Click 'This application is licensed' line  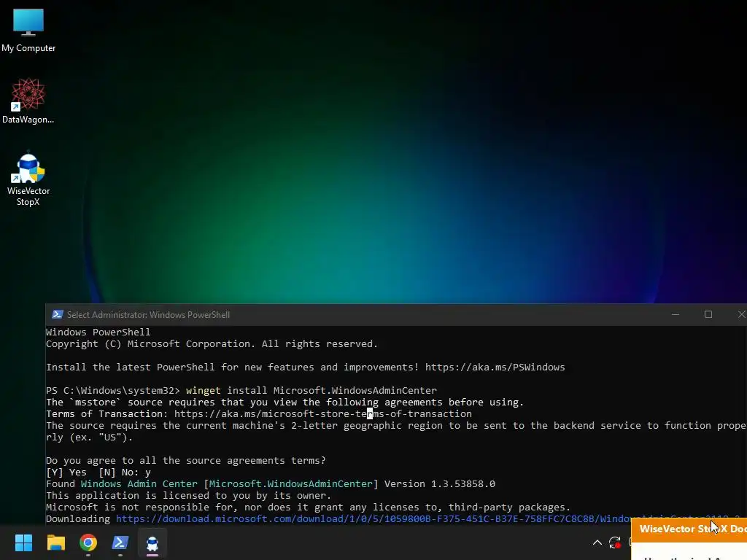point(188,495)
